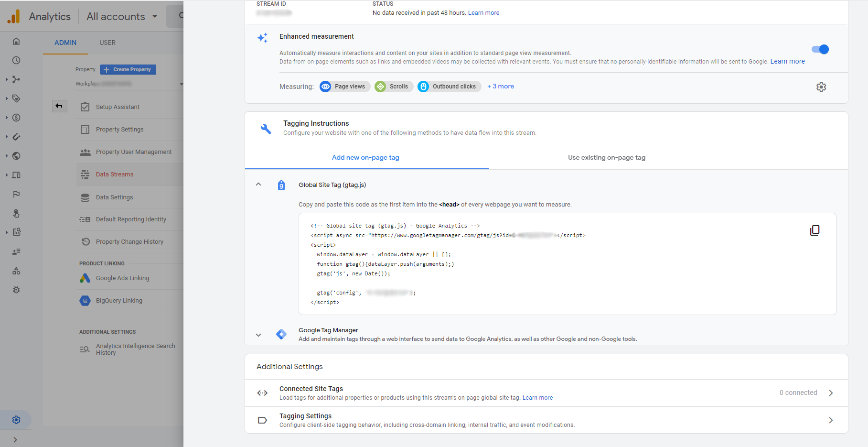Open Tagging Settings row
Viewport: 868px width, 447px height.
pyautogui.click(x=546, y=420)
